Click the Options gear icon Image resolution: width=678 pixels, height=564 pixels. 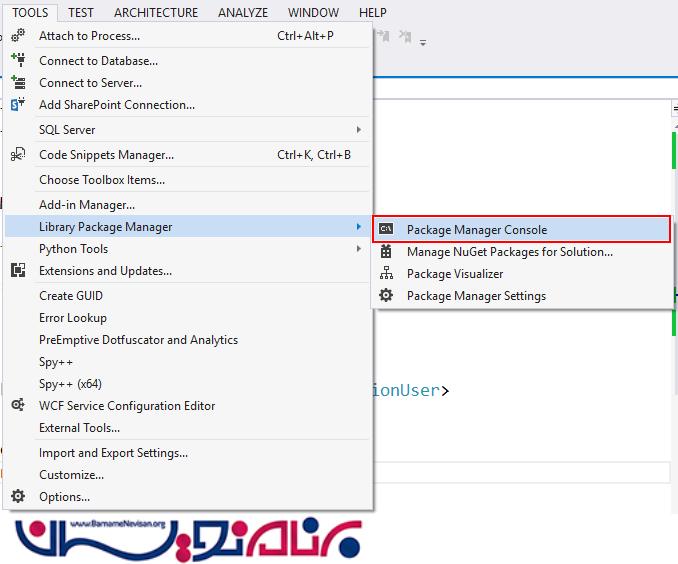pos(18,497)
